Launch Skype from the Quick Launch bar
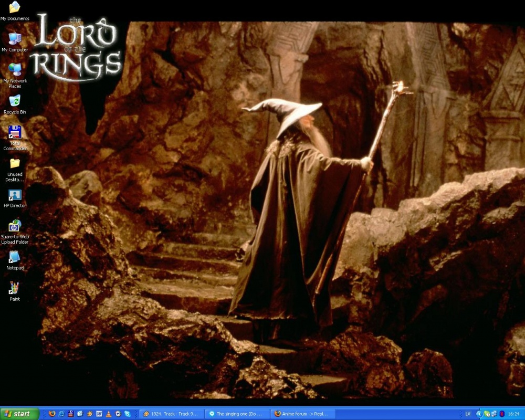This screenshot has width=525, height=420. [x=128, y=414]
